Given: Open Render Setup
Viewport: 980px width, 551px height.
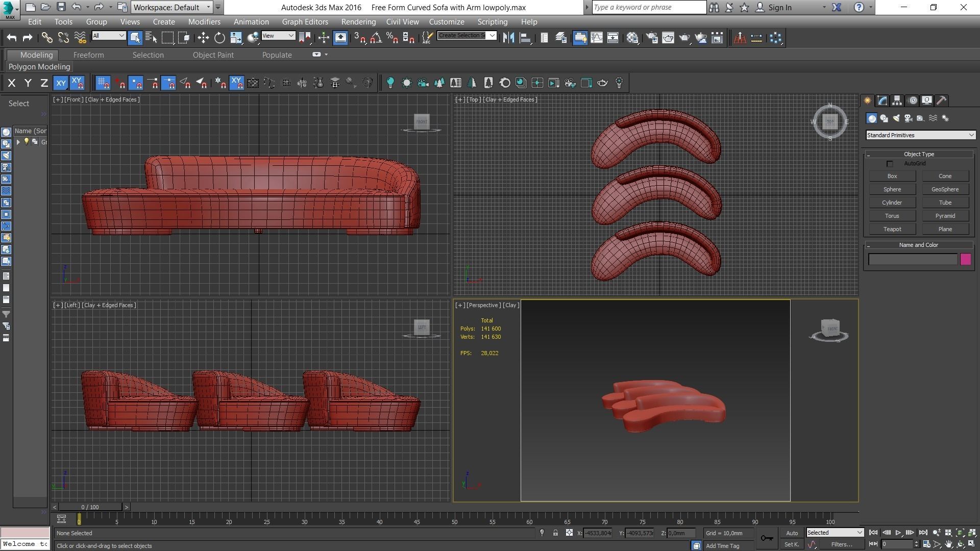Looking at the screenshot, I should click(652, 38).
